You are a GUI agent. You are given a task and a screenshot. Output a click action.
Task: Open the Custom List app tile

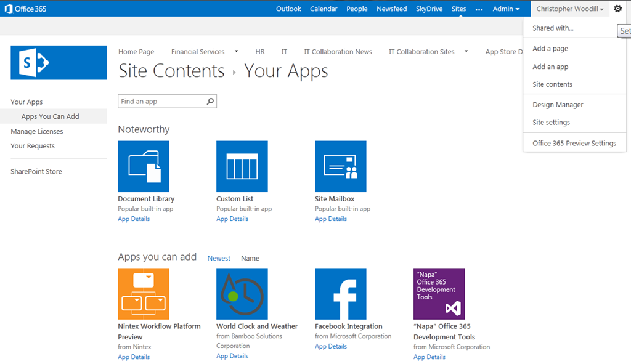click(x=242, y=166)
